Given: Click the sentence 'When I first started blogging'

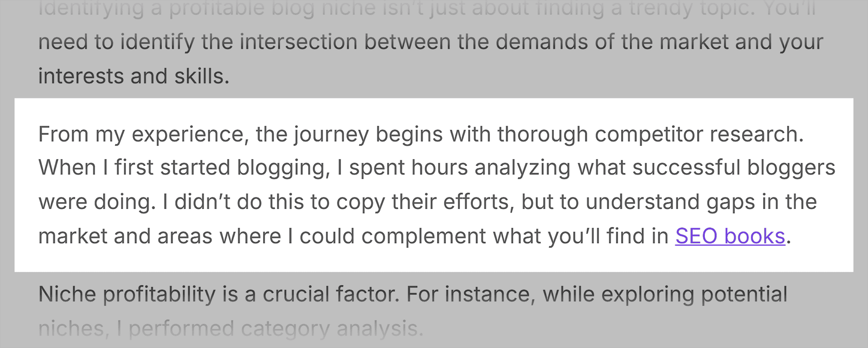Looking at the screenshot, I should [184, 168].
